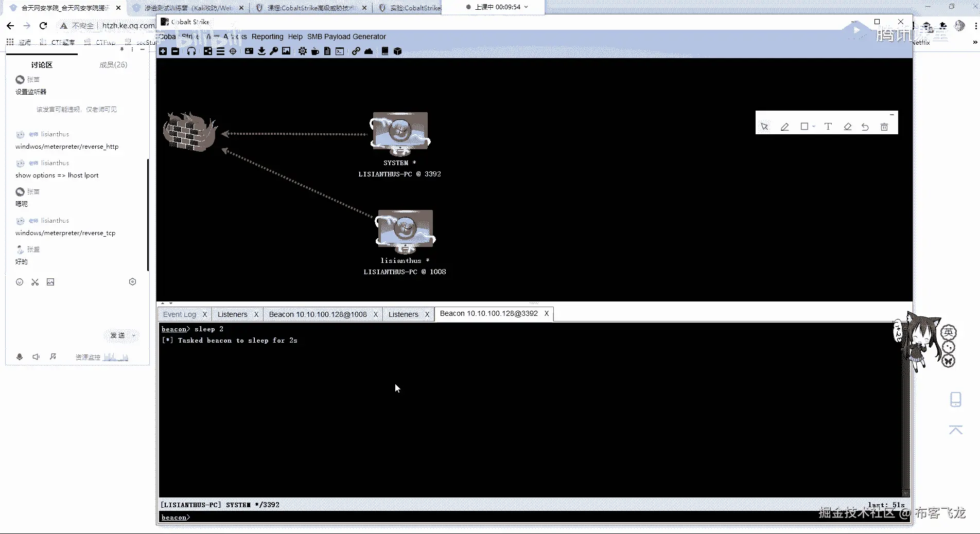This screenshot has height=534, width=980.
Task: Open About cube icon in toolbar
Action: tap(397, 51)
